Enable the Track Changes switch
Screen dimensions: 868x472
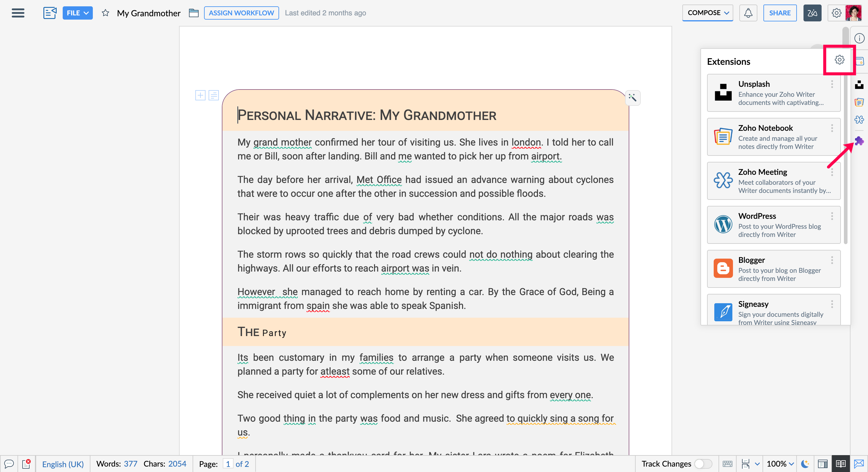pyautogui.click(x=703, y=464)
